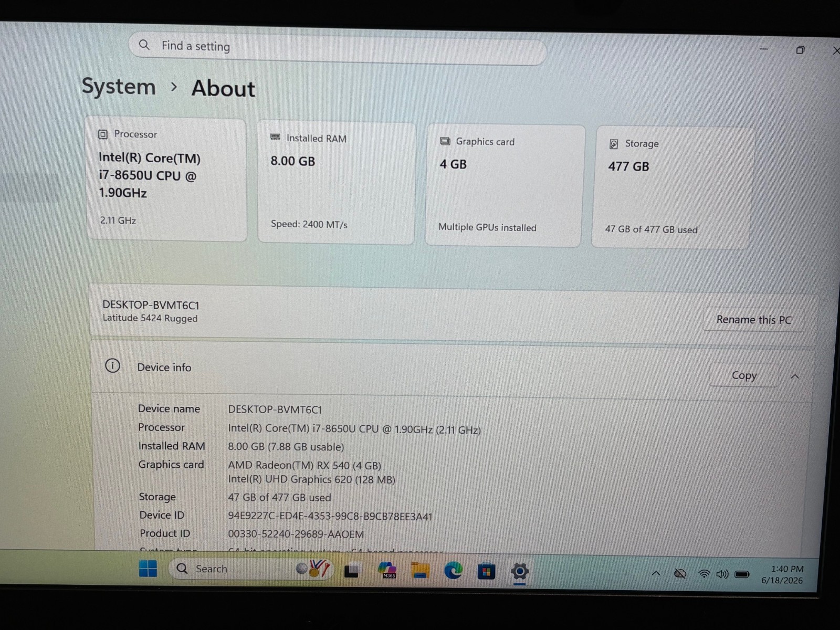Open Microsoft 365 Copilot from taskbar
This screenshot has height=630, width=840.
[x=387, y=570]
